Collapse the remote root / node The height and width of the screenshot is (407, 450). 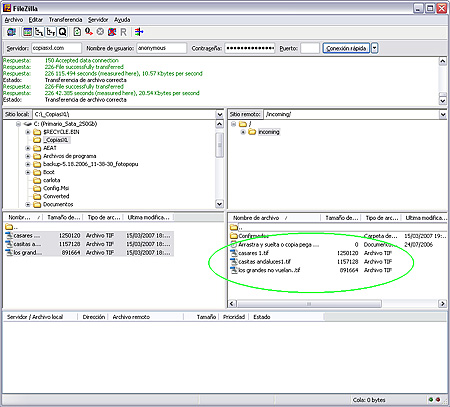[234, 124]
